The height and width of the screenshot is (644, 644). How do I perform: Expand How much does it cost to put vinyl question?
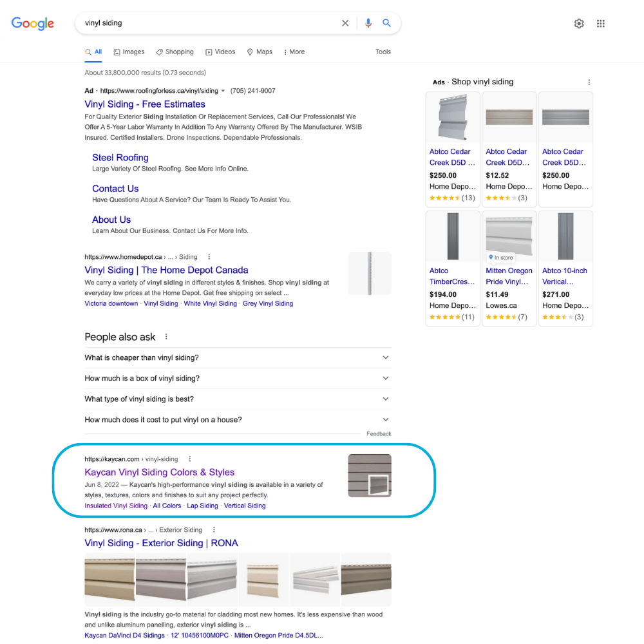click(238, 420)
